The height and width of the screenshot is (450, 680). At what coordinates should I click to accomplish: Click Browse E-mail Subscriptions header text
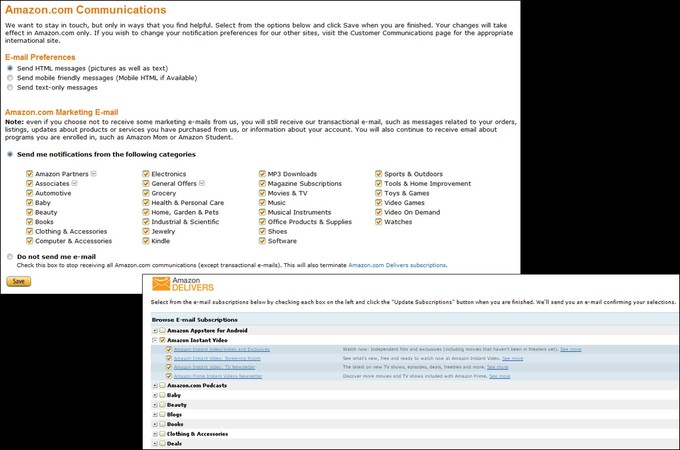pos(195,320)
